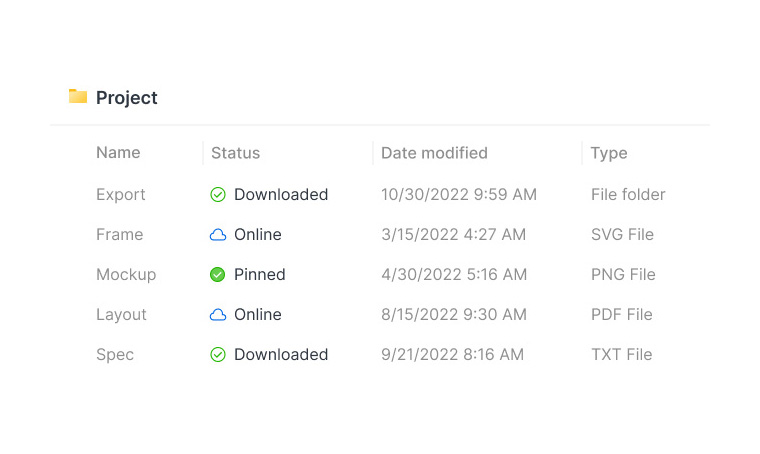
Task: Click the PNG File type cell
Action: (x=623, y=275)
